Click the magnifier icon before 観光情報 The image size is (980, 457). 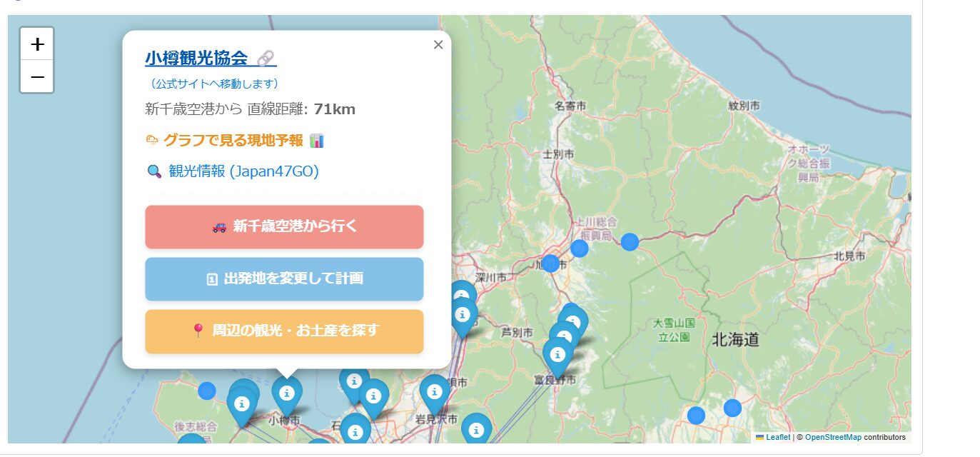pyautogui.click(x=153, y=171)
